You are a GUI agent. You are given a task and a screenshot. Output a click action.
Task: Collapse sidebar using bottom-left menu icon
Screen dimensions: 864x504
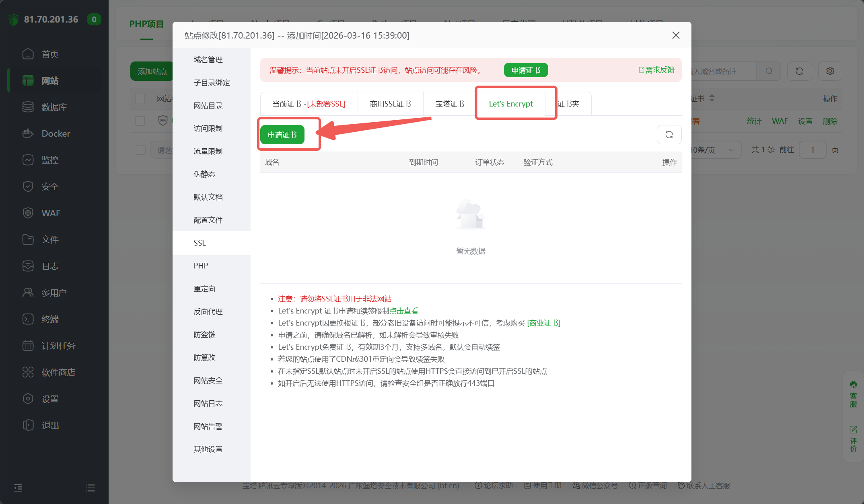coord(18,488)
